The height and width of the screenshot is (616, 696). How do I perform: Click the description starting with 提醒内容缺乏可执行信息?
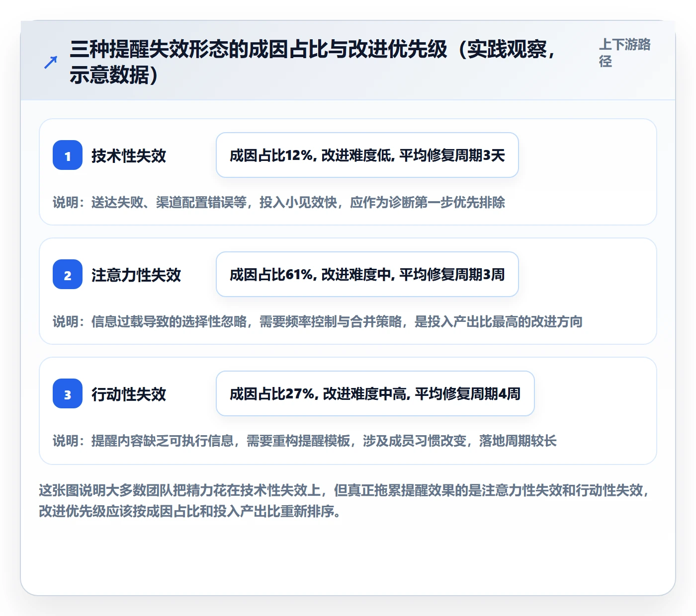click(305, 441)
